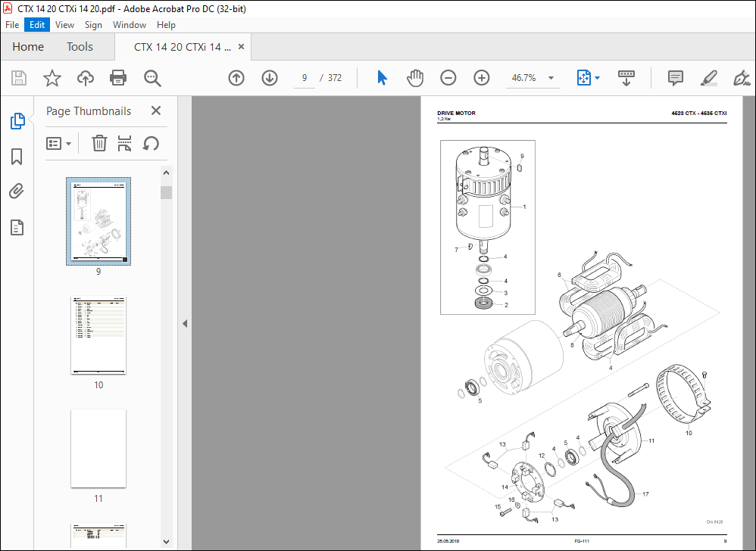This screenshot has width=756, height=551.
Task: Click the thumbnails scrollbar handle
Action: click(167, 193)
